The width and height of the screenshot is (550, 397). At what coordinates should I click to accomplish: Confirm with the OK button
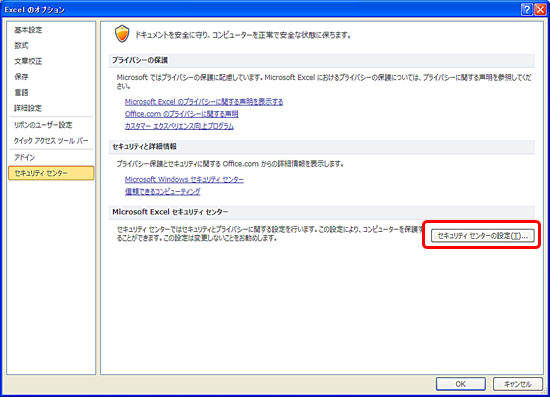[x=461, y=384]
